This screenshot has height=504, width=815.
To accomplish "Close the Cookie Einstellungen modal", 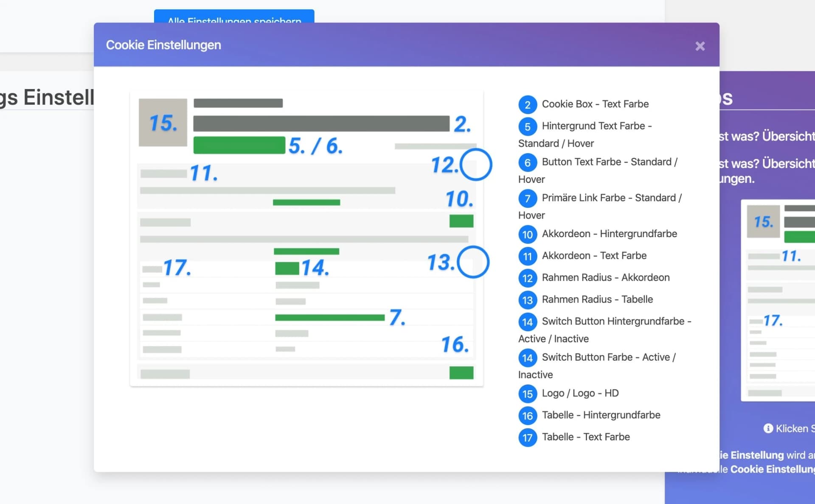I will (x=700, y=46).
